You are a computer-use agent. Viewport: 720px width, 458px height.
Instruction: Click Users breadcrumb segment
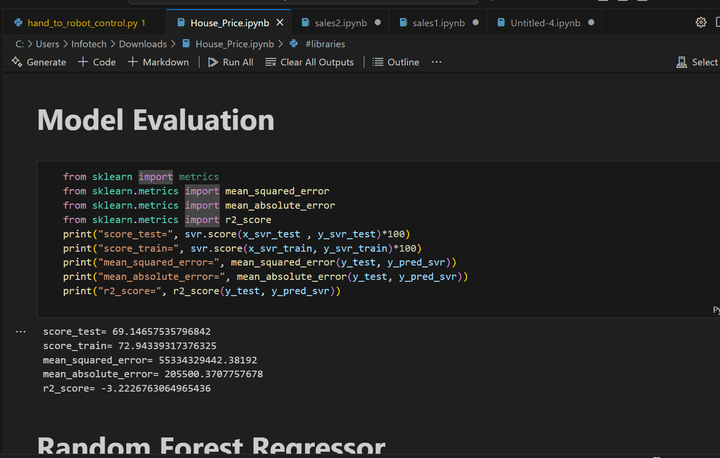[47, 44]
